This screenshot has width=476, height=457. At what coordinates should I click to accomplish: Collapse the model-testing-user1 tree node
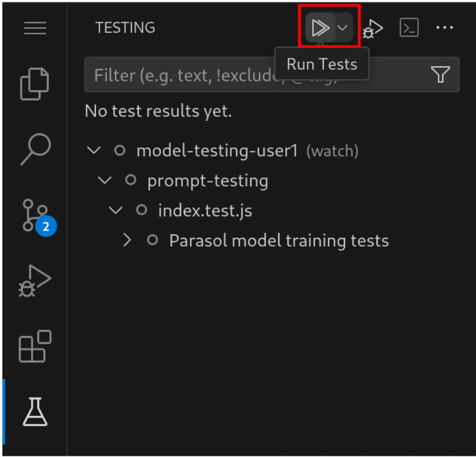click(94, 151)
